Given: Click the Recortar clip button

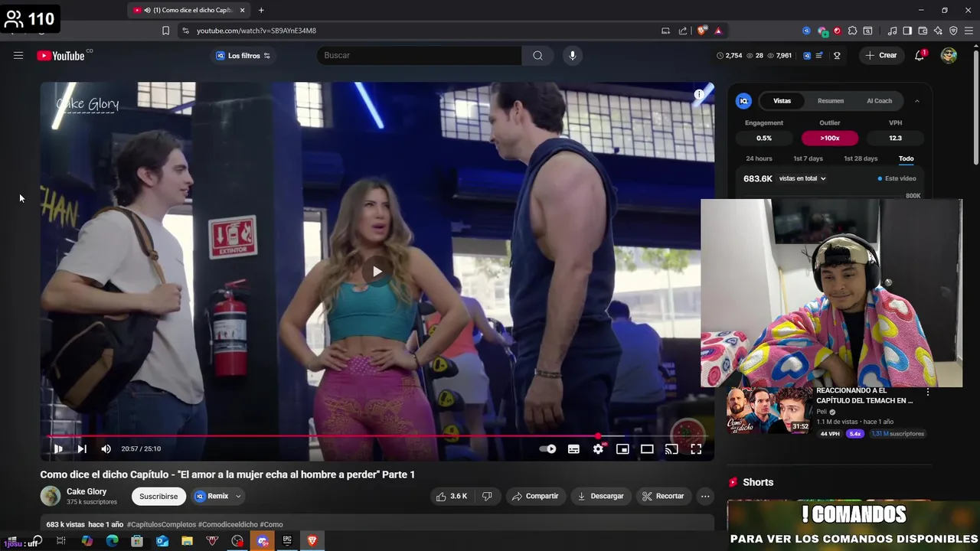Looking at the screenshot, I should (663, 496).
